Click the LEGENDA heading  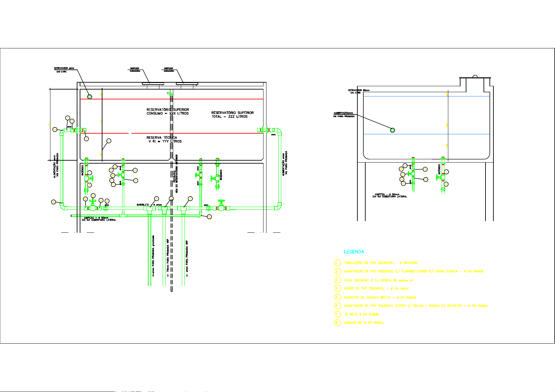354,252
